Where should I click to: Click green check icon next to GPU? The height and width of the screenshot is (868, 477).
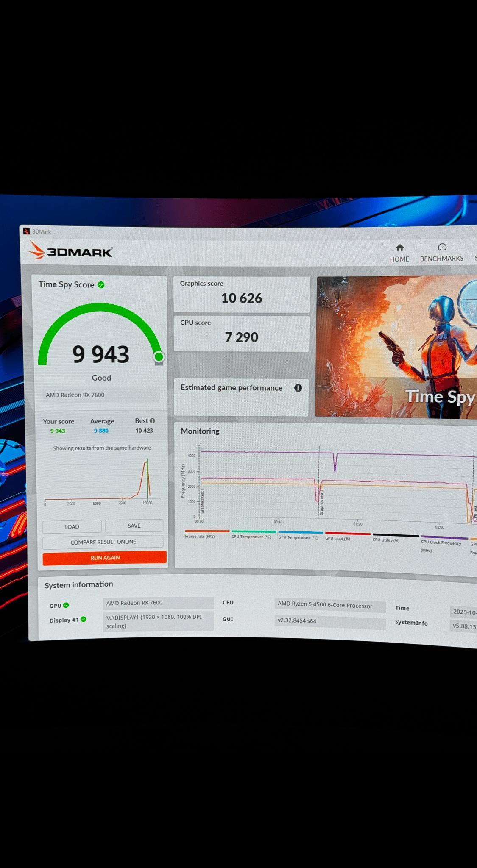pyautogui.click(x=66, y=605)
